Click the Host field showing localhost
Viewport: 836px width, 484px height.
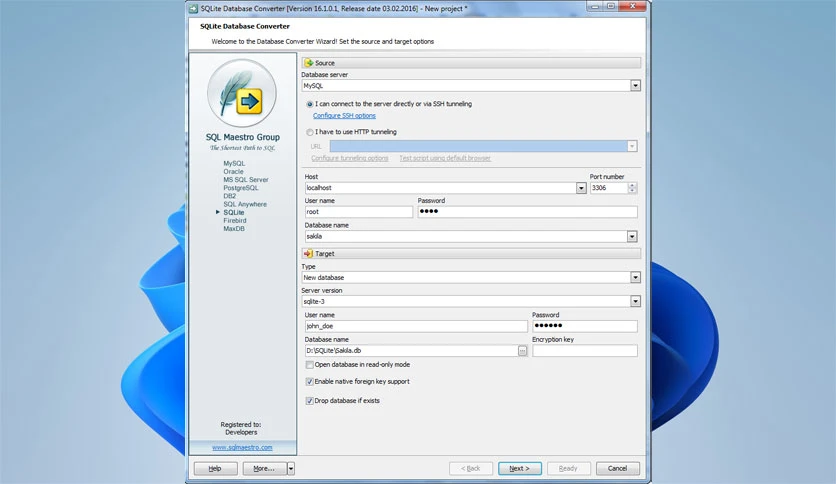440,188
